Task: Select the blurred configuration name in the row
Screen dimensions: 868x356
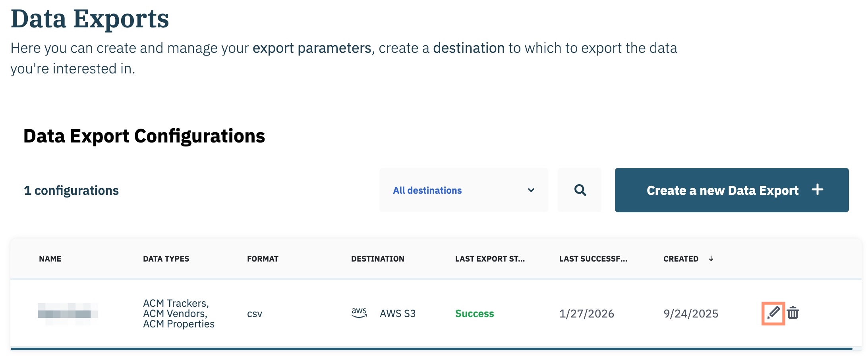Action: coord(68,314)
